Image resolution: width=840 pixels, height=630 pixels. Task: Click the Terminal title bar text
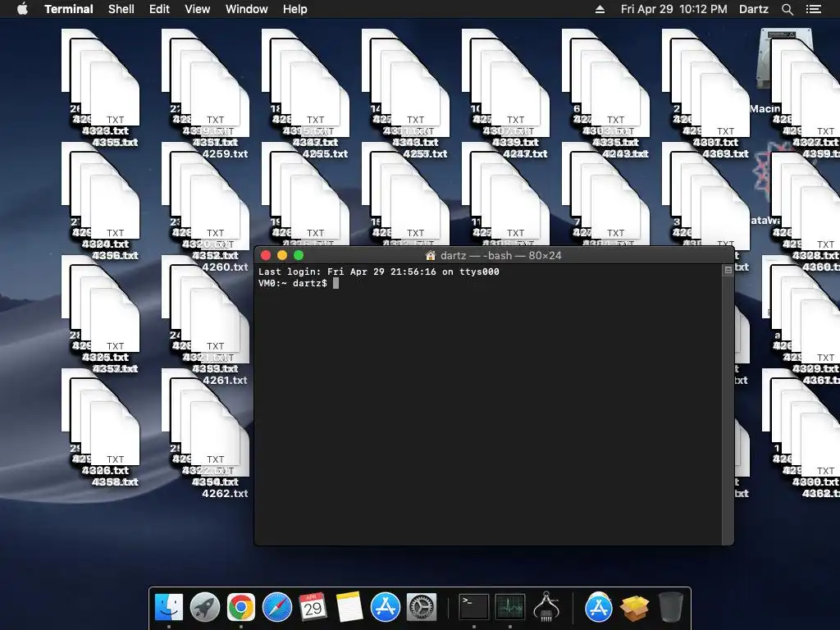[501, 256]
